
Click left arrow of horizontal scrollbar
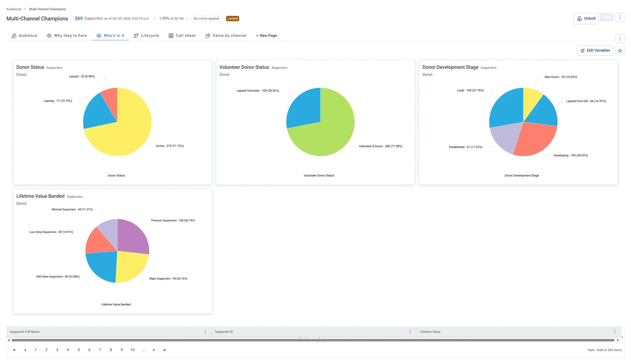pos(9,340)
